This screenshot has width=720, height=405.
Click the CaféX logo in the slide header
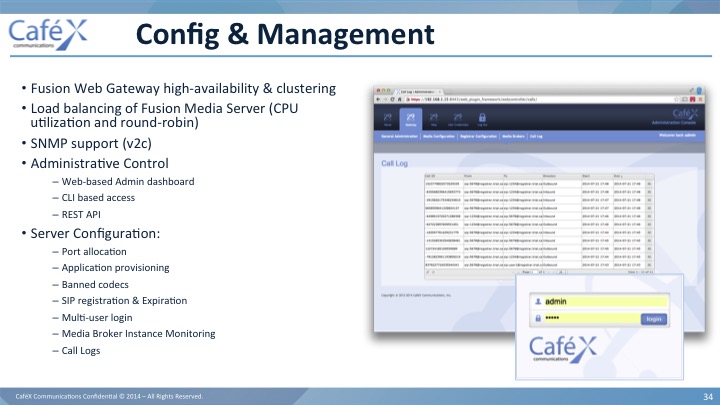coord(48,34)
